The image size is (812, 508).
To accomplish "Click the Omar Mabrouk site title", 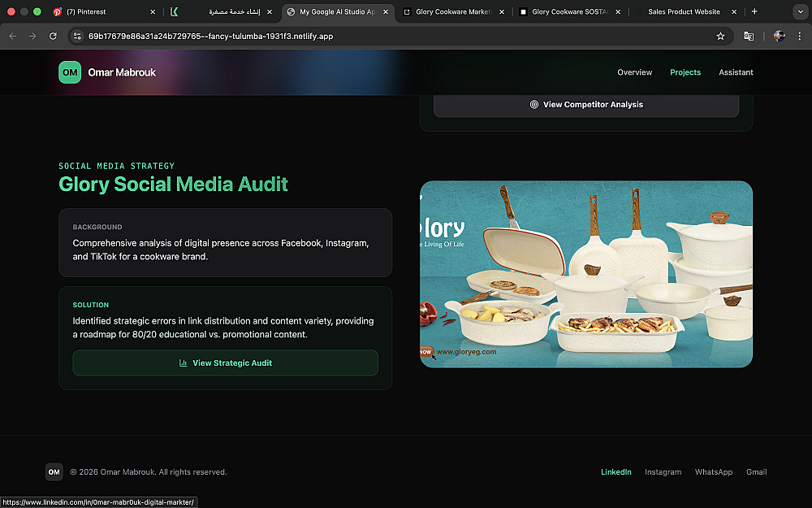I will [x=122, y=72].
